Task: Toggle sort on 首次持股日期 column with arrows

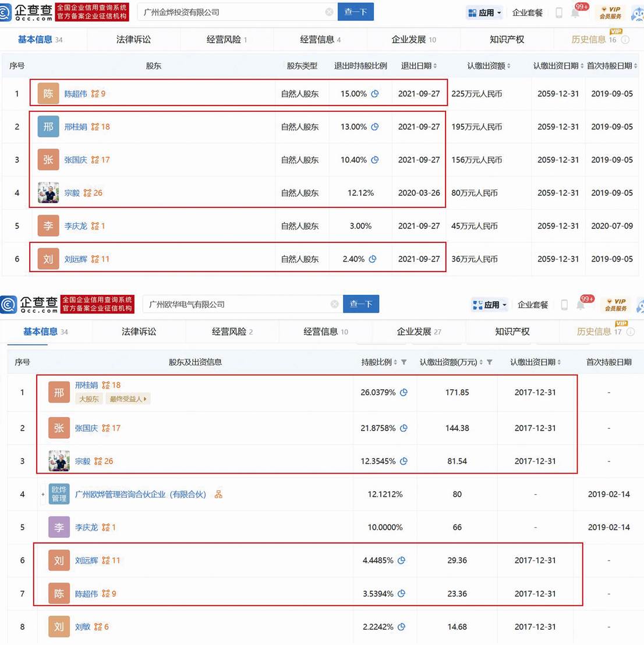Action: [x=636, y=66]
